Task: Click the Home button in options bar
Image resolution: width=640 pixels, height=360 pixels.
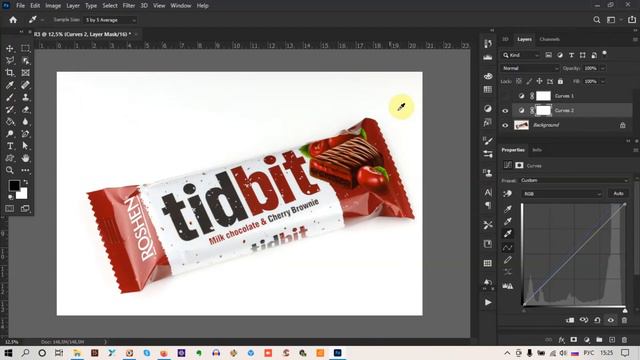Action: coord(13,20)
